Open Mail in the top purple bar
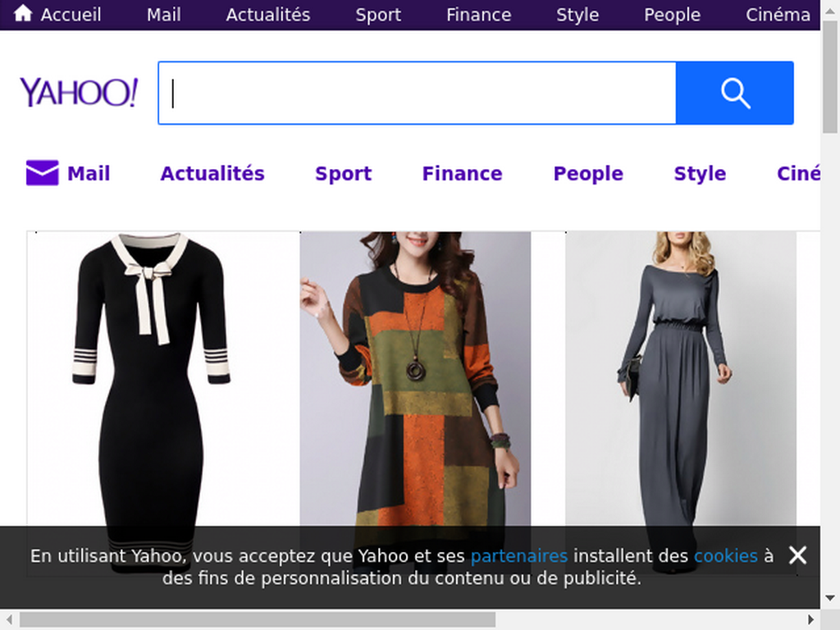This screenshot has width=840, height=630. tap(164, 15)
